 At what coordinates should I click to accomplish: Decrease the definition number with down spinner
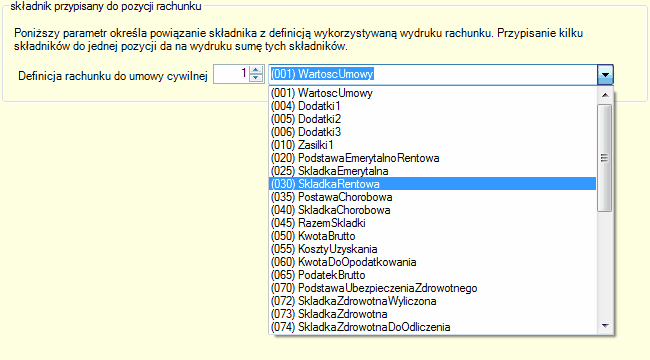tap(257, 79)
